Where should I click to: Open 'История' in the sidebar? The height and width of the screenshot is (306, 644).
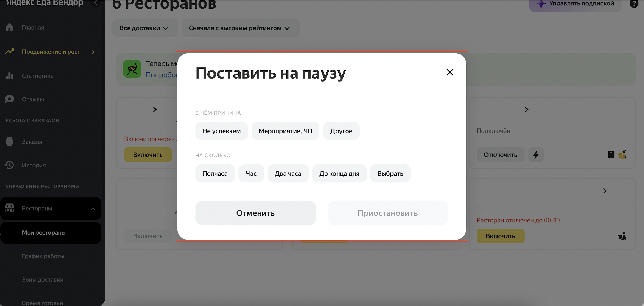pyautogui.click(x=34, y=165)
